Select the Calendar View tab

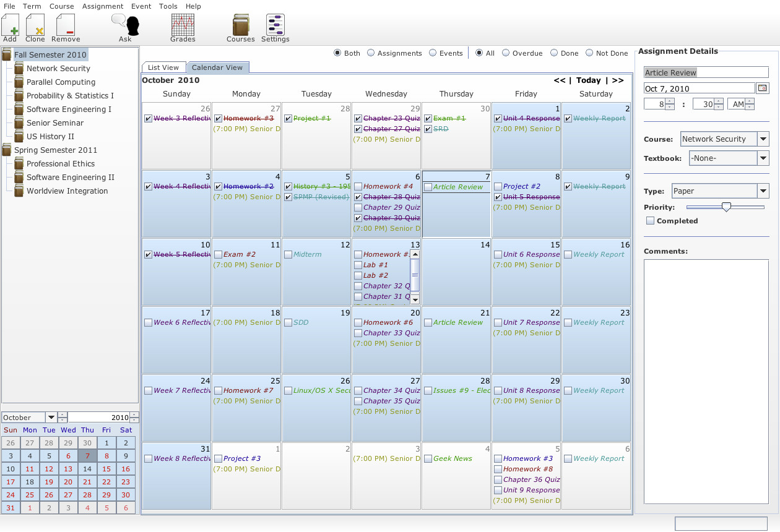217,67
